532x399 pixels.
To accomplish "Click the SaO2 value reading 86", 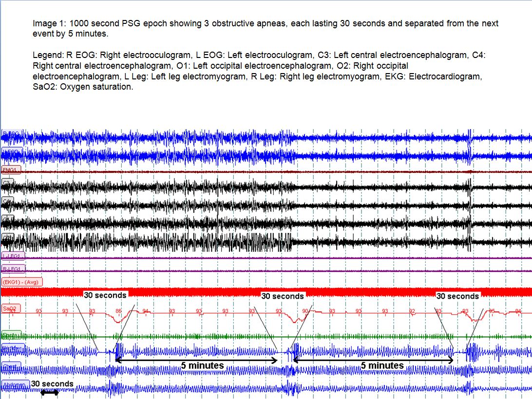I will 118,310.
